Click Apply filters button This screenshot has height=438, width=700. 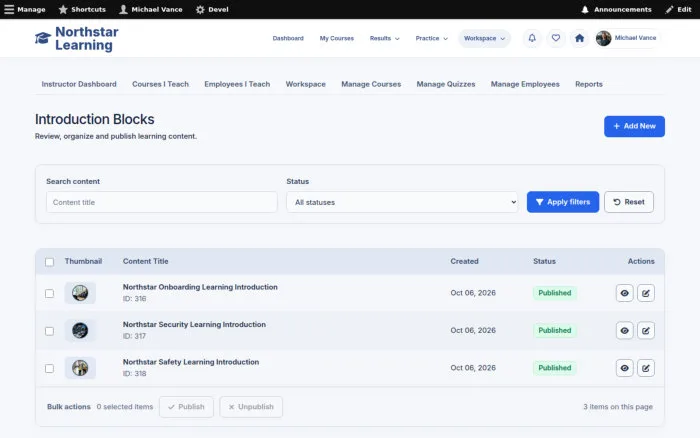pos(562,202)
